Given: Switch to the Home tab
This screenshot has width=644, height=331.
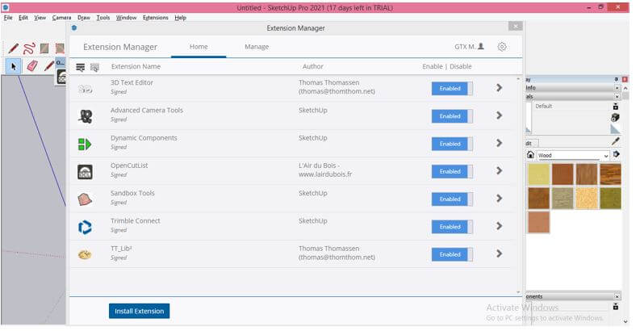Looking at the screenshot, I should click(199, 47).
